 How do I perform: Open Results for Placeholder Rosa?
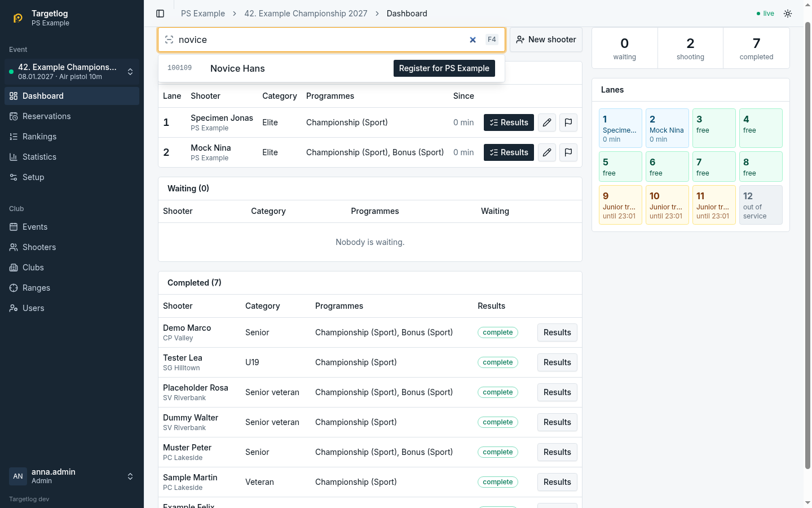[557, 392]
